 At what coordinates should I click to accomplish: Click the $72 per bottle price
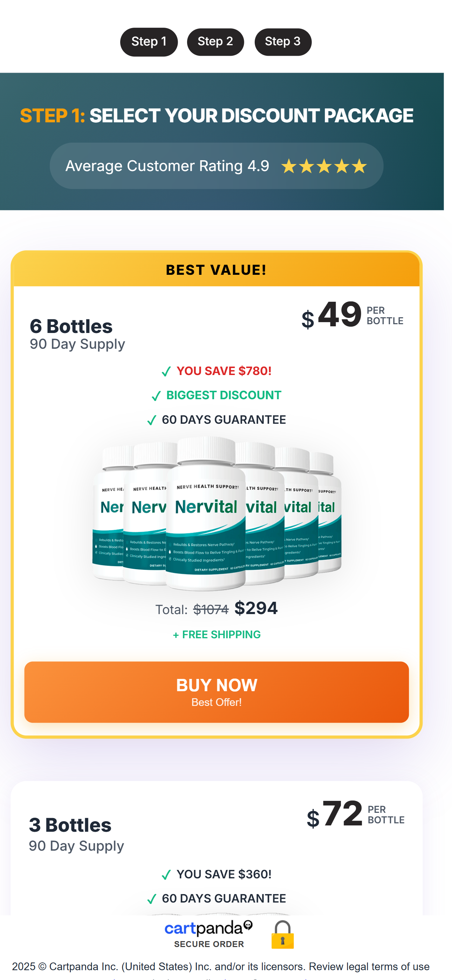pyautogui.click(x=342, y=814)
